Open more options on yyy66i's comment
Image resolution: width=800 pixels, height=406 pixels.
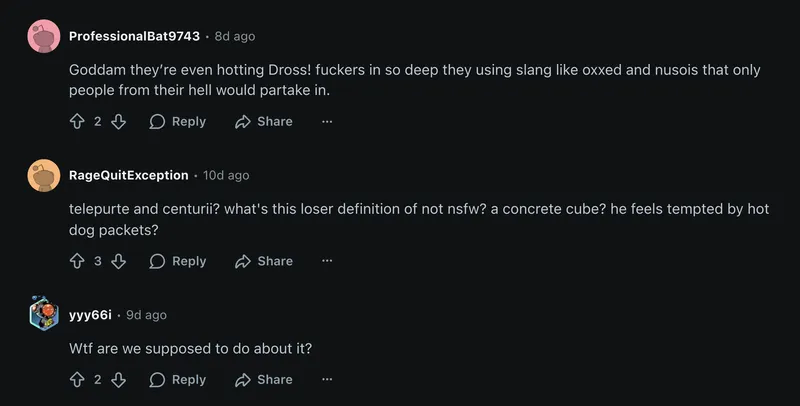click(x=327, y=379)
